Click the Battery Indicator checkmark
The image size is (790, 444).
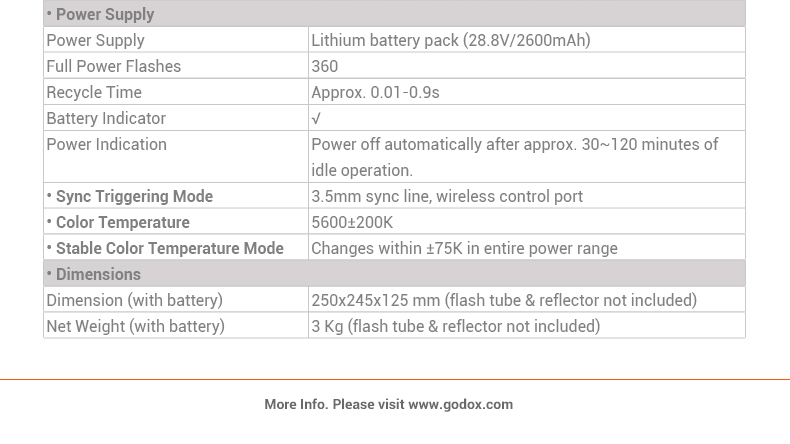point(316,118)
